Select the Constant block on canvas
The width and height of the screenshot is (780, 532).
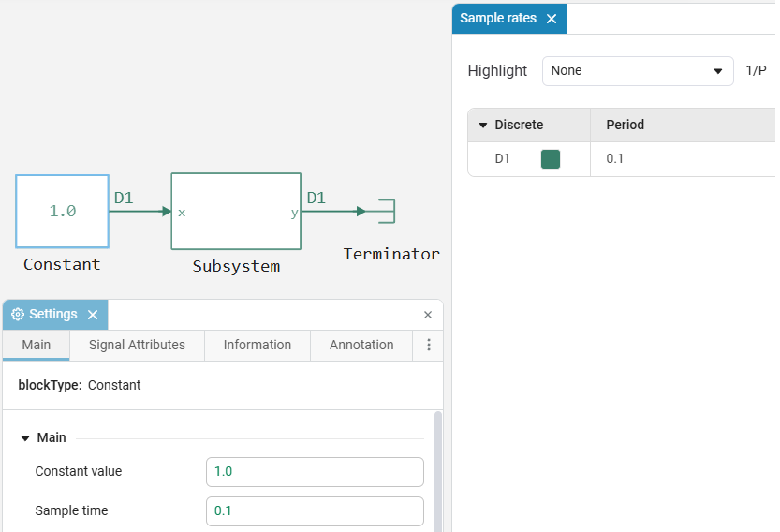point(62,212)
